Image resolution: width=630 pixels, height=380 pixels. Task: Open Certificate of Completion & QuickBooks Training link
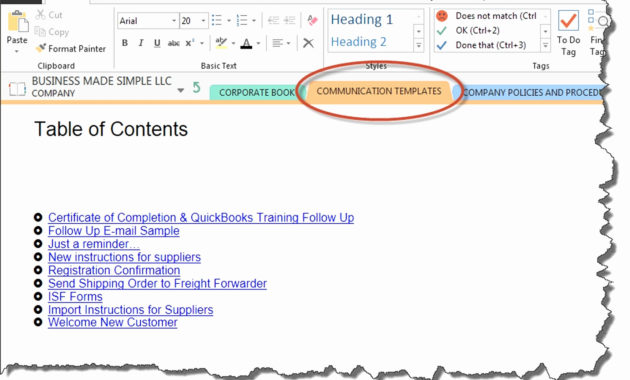coord(201,218)
